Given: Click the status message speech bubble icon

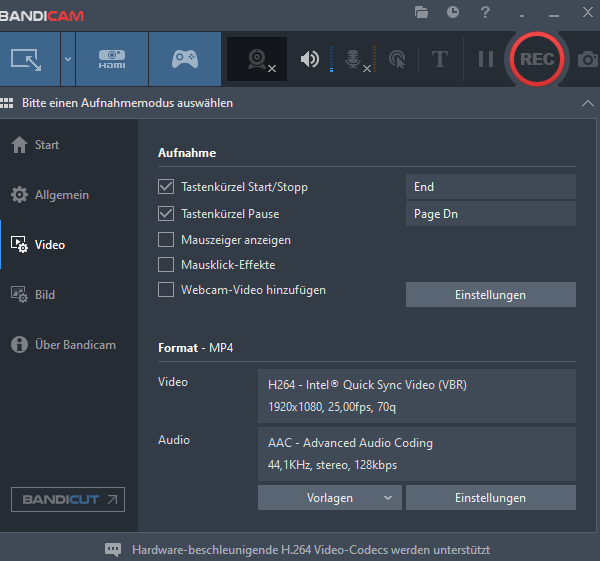Looking at the screenshot, I should pyautogui.click(x=113, y=550).
